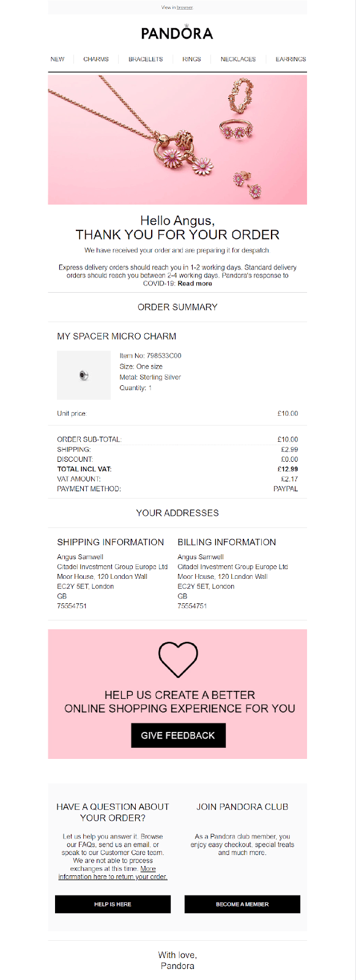The image size is (356, 980).
Task: Click the ORDER SUMMARY heading
Action: coord(177,307)
